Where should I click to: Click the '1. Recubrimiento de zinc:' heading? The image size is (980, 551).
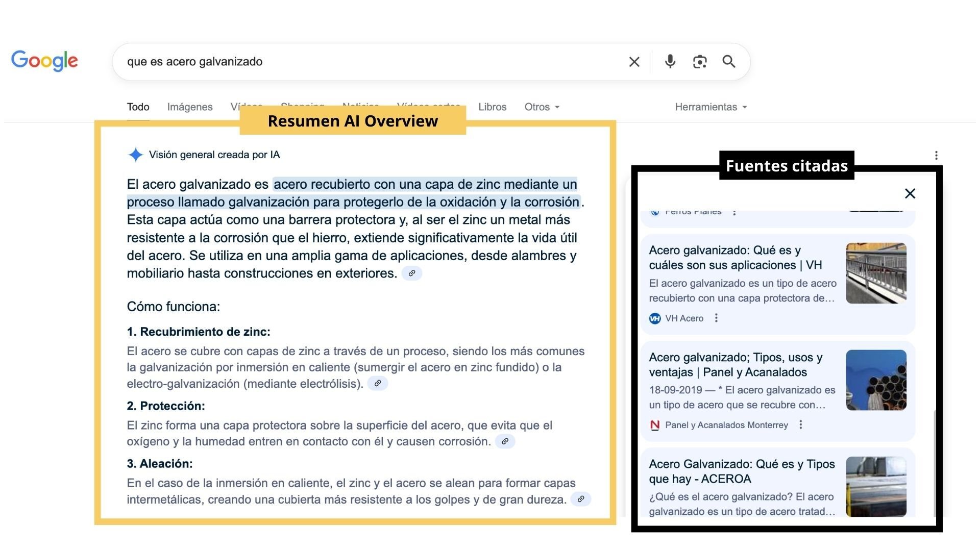[199, 332]
